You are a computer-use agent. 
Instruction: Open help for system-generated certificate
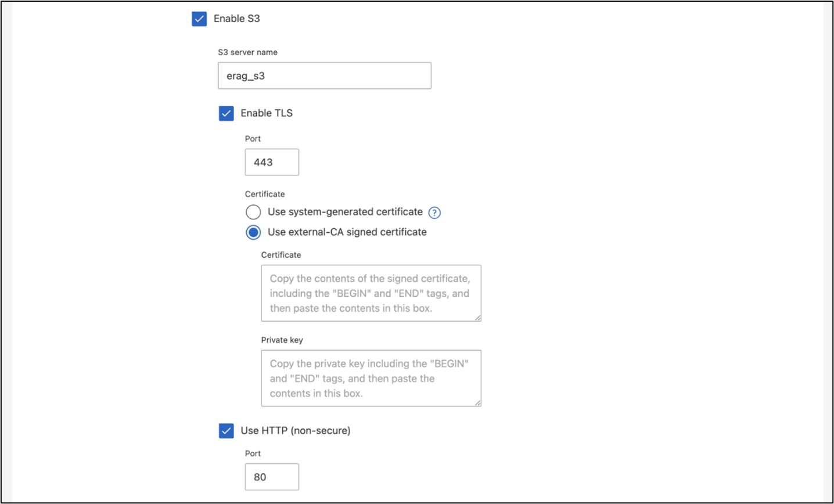coord(434,213)
